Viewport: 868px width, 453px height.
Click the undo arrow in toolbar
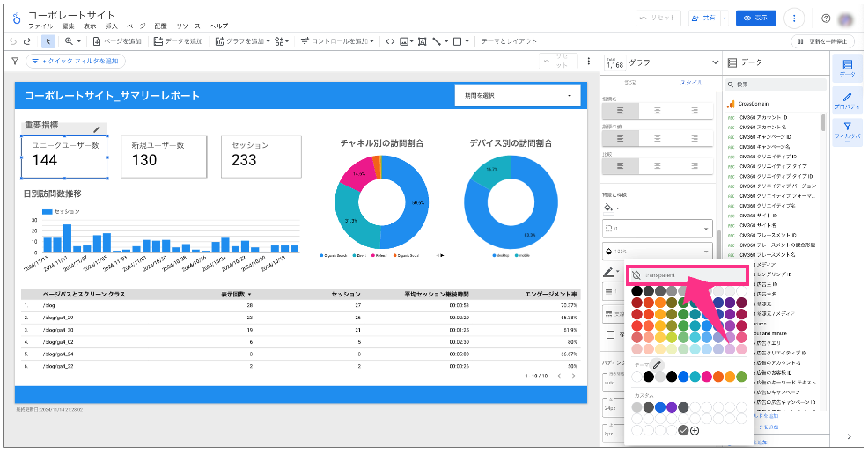pos(13,41)
